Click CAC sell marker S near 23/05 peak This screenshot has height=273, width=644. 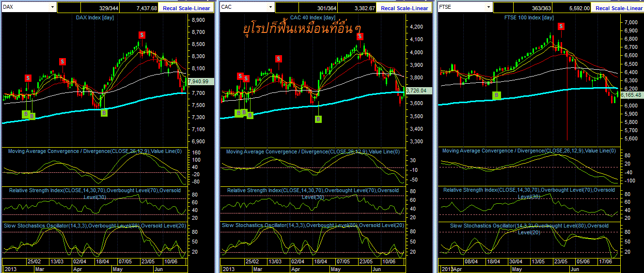tap(361, 36)
